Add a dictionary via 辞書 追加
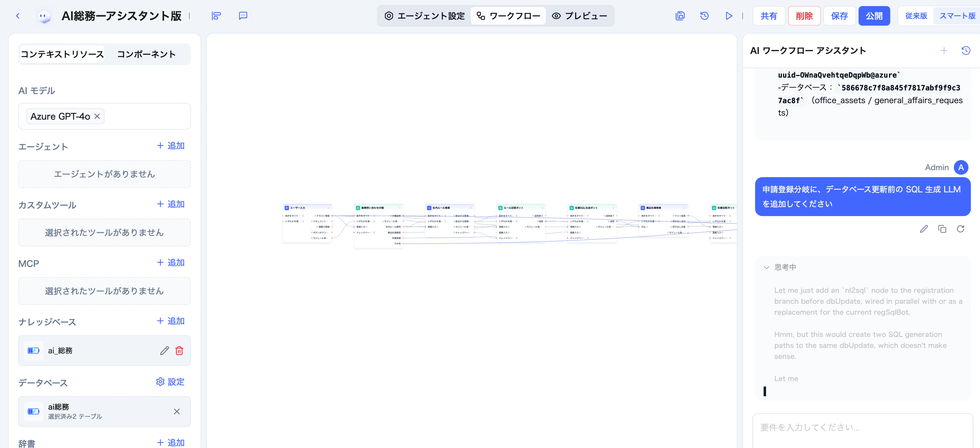Screen dimensions: 980x448 [171, 443]
